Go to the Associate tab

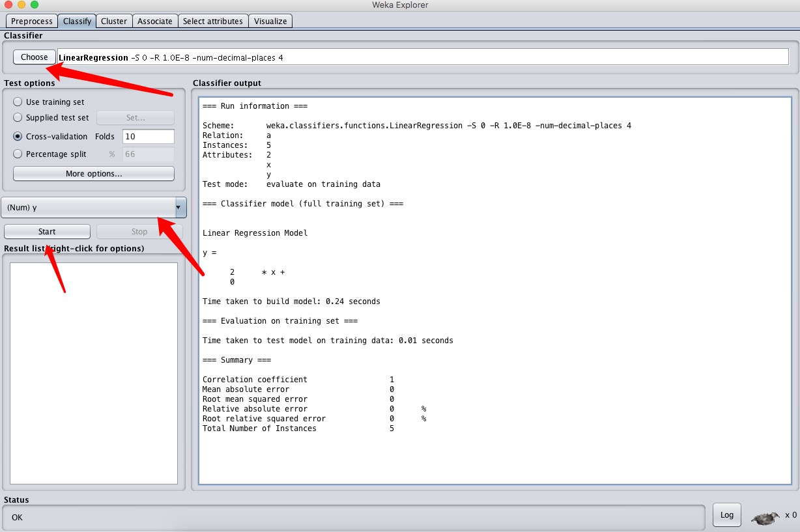click(155, 21)
